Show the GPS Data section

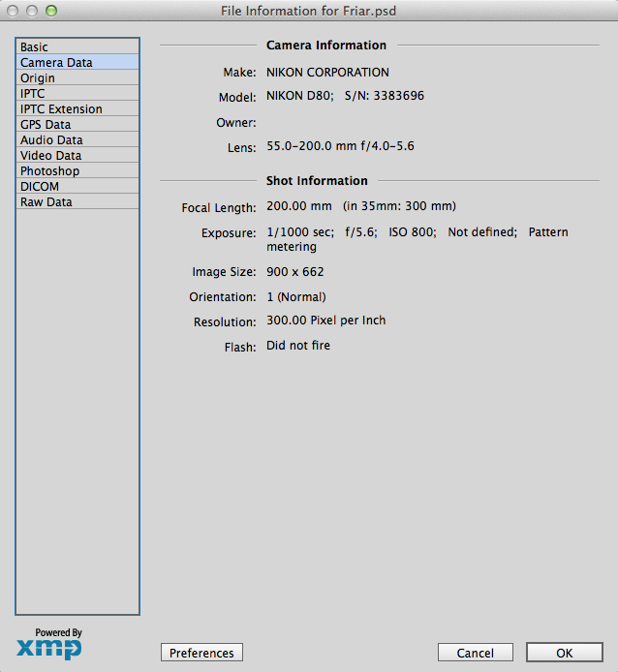(x=77, y=124)
